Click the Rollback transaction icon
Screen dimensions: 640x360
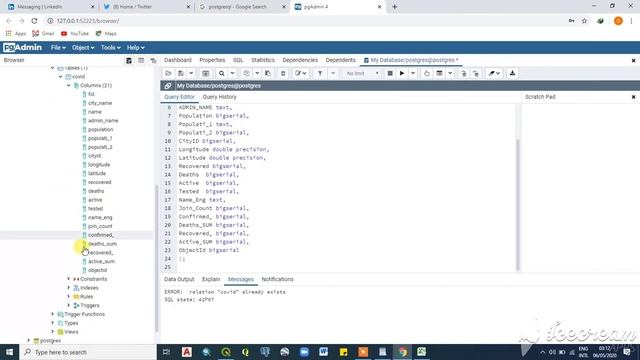tap(476, 73)
